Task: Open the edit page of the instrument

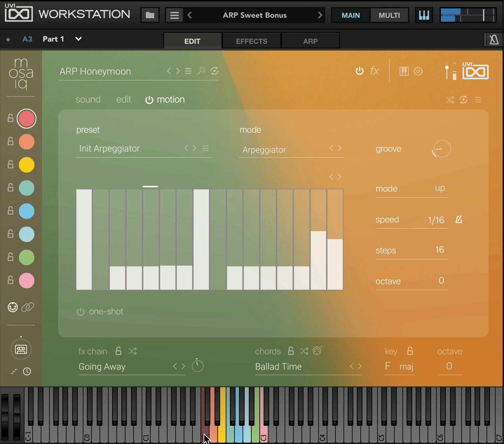Action: 124,100
